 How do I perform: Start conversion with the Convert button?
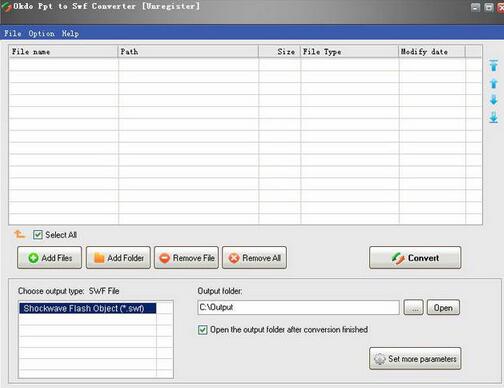point(415,258)
